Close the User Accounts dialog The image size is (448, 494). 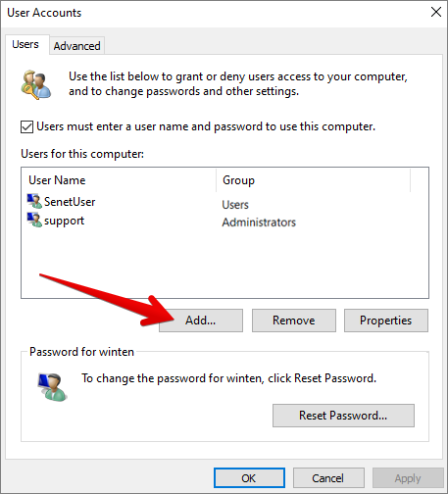point(436,13)
